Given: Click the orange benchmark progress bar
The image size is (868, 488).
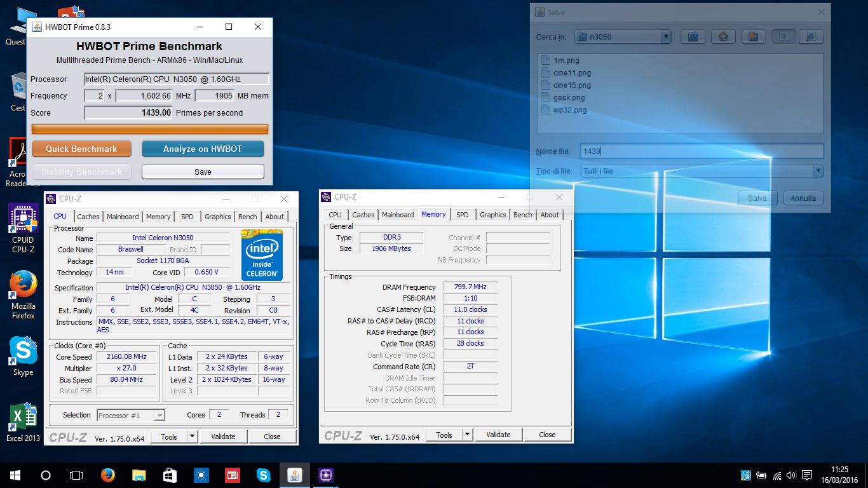Looking at the screenshot, I should 150,130.
